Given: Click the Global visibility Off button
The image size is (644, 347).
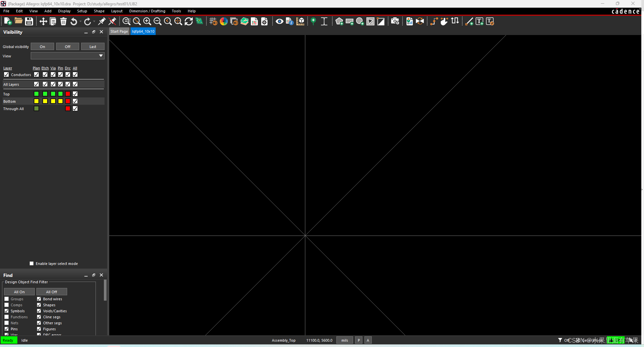Looking at the screenshot, I should [x=67, y=47].
